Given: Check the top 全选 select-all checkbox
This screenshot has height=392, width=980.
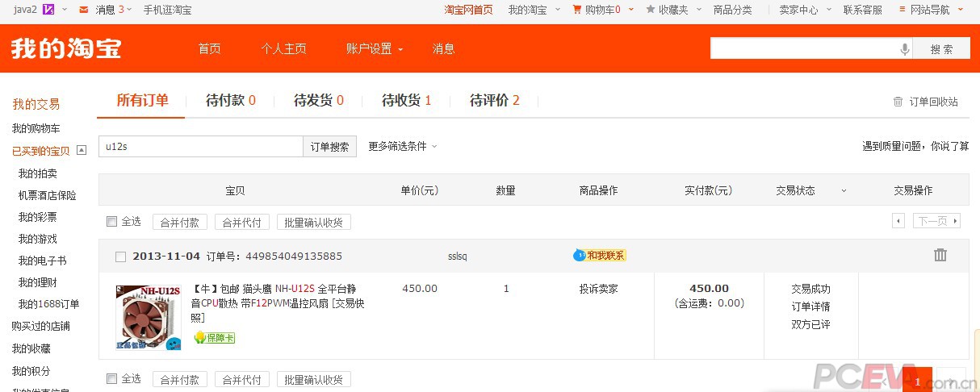Looking at the screenshot, I should (x=112, y=221).
